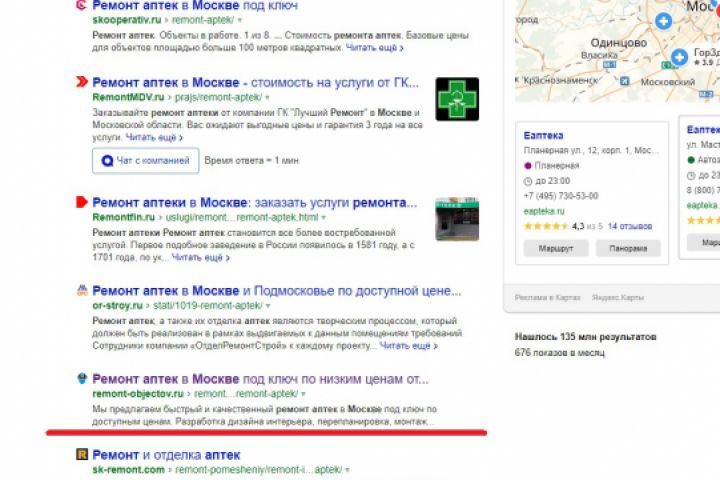
Task: Click the Remontfin.ru red favicon
Action: coord(81,202)
